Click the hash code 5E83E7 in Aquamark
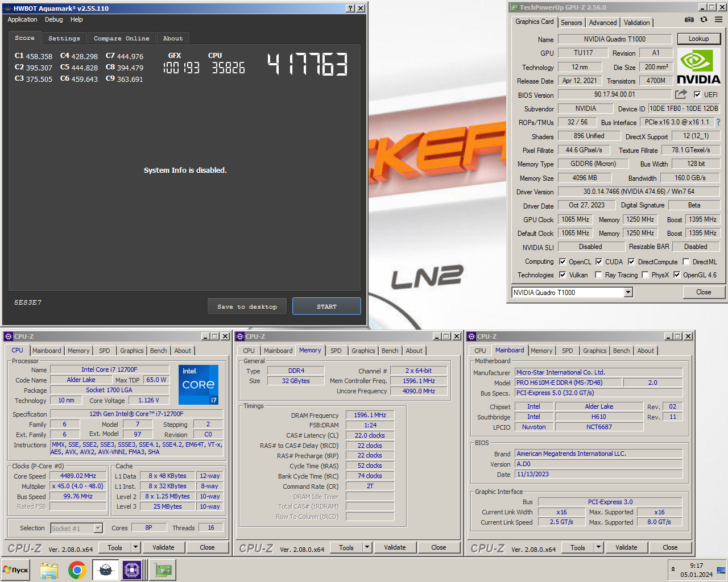Image resolution: width=728 pixels, height=582 pixels. pyautogui.click(x=28, y=302)
